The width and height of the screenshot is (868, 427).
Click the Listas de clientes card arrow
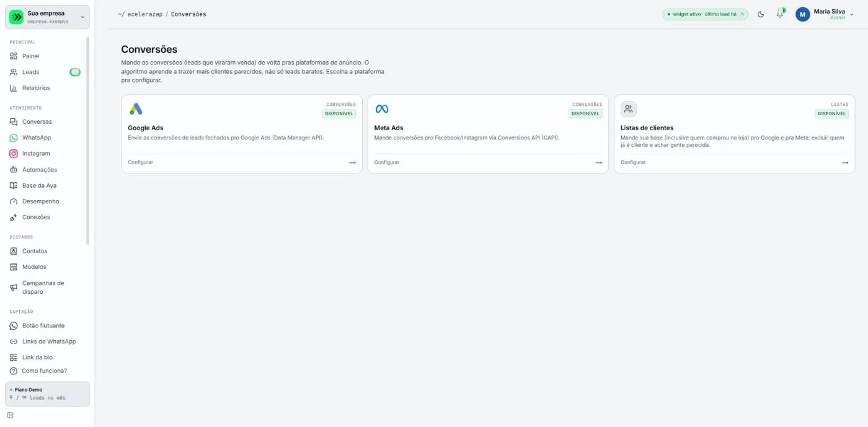tap(845, 162)
